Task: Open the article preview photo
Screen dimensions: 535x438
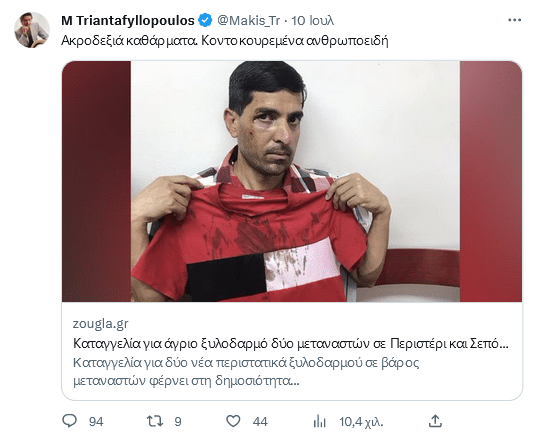Action: (x=292, y=181)
